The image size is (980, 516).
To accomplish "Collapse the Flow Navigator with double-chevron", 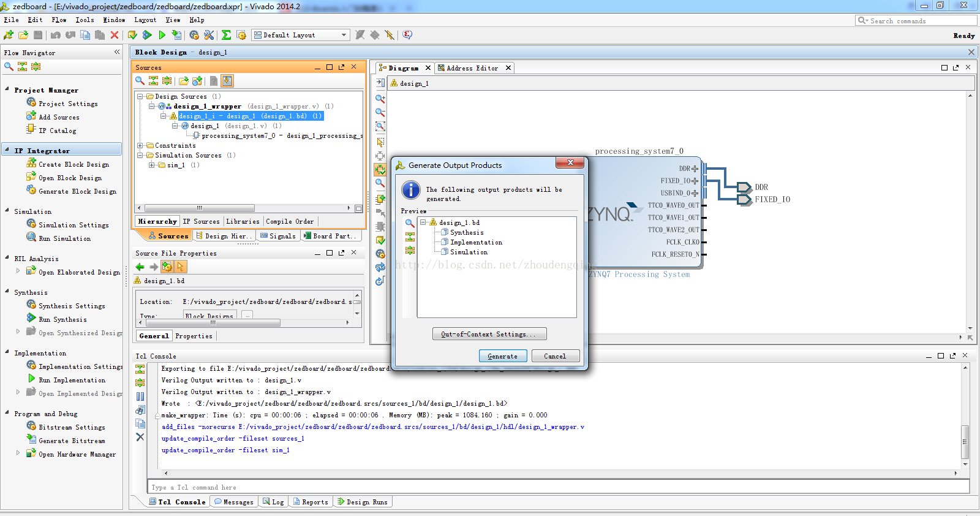I will coord(117,52).
